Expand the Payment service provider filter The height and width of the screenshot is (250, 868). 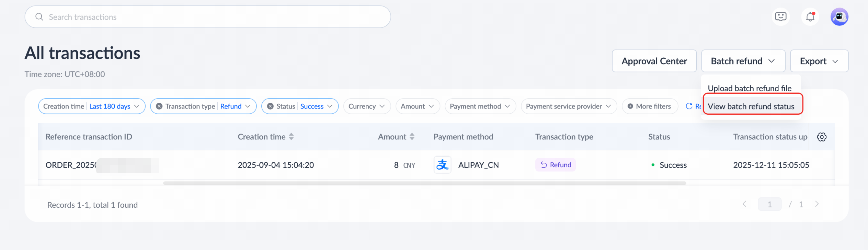click(x=569, y=106)
